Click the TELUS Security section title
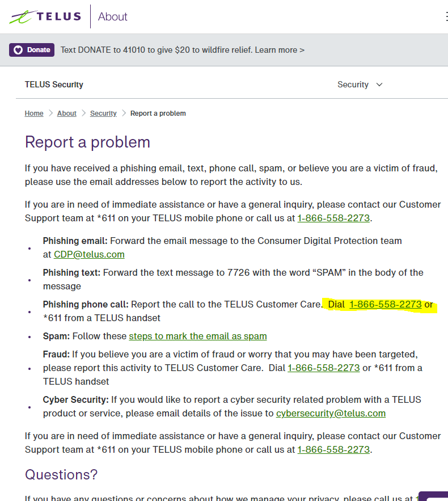The image size is (448, 501). click(54, 85)
